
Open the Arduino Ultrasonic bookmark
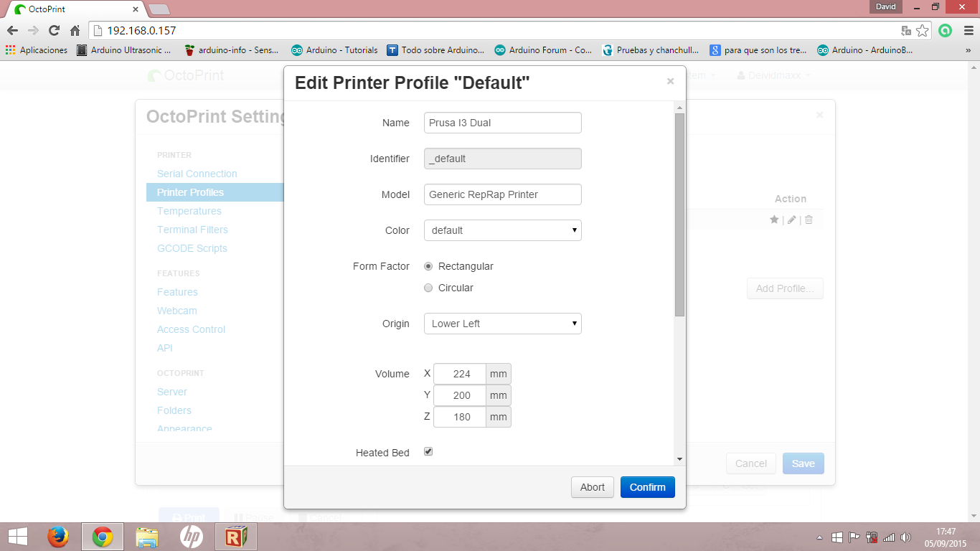[x=124, y=50]
